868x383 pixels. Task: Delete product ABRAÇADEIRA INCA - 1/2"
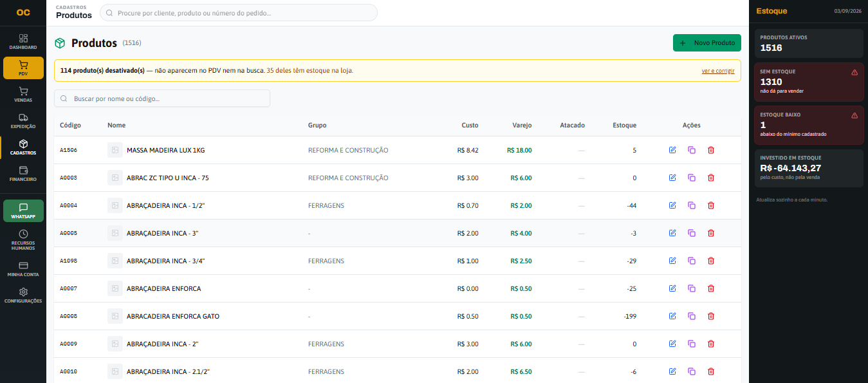pos(711,205)
